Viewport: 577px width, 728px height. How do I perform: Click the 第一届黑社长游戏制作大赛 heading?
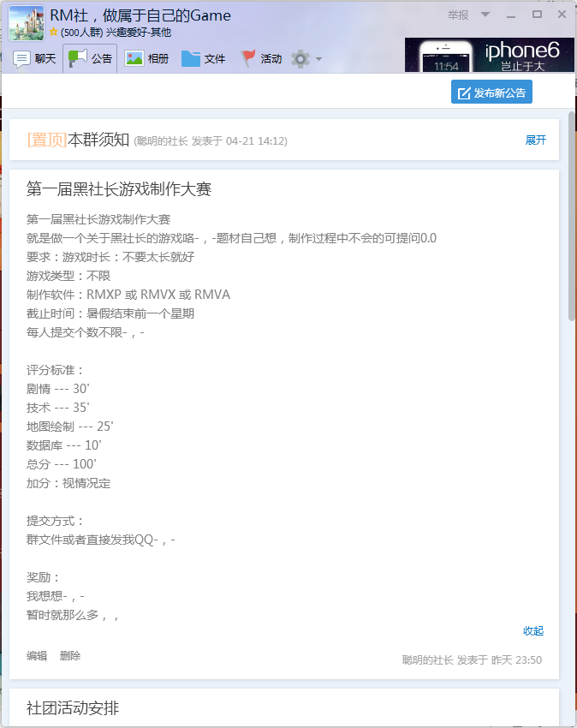(119, 189)
